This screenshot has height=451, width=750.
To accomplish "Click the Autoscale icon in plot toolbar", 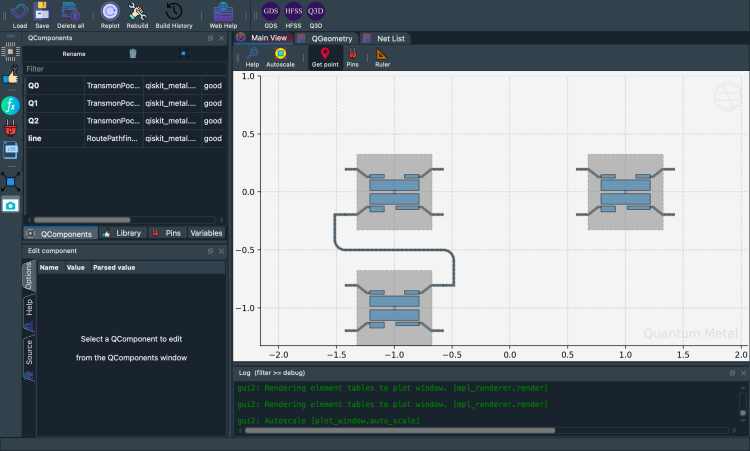I will [280, 57].
